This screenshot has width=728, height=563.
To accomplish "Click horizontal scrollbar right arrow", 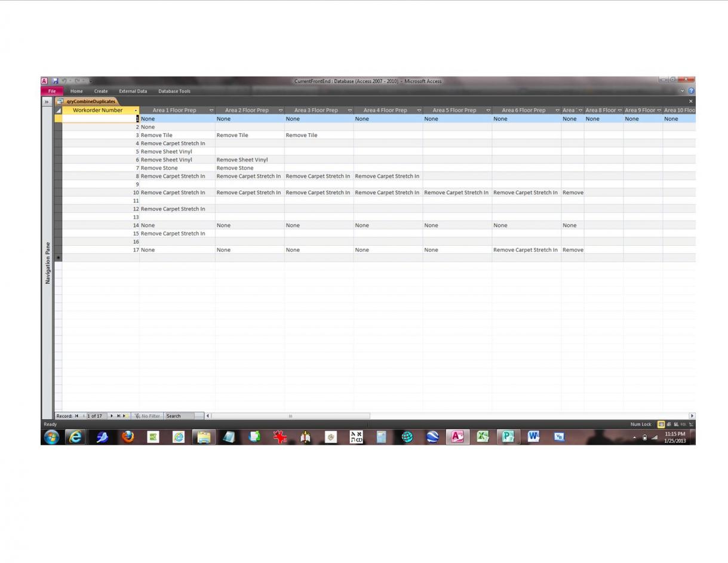I will (692, 416).
